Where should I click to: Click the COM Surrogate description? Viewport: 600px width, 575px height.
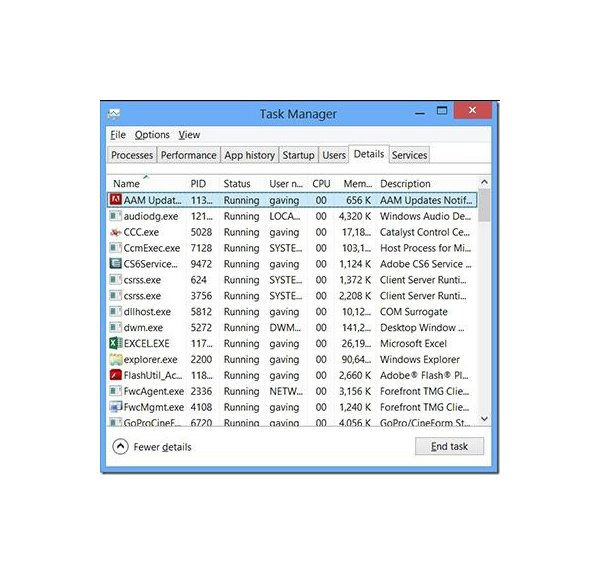tap(414, 312)
